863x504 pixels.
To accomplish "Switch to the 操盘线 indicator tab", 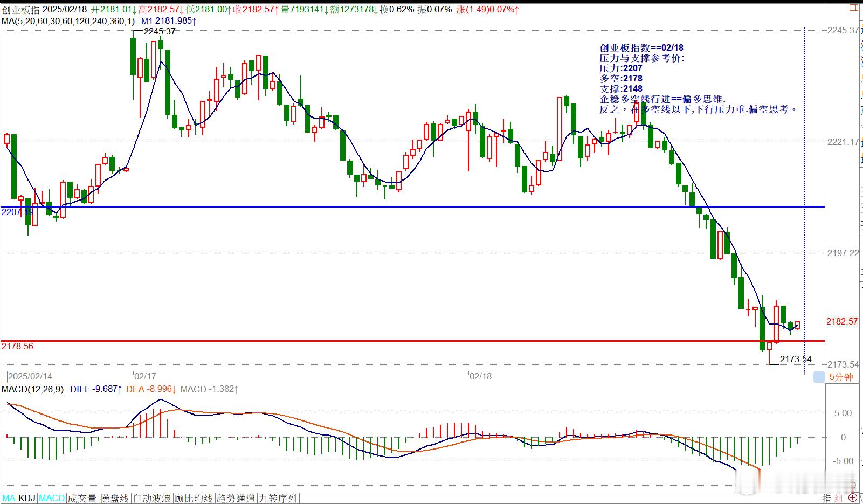I will click(115, 499).
